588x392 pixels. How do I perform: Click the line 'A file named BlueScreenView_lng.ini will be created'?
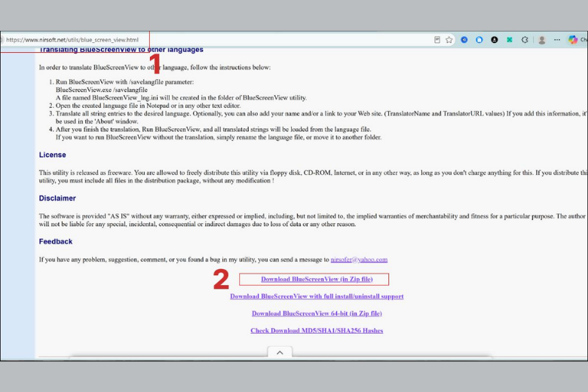(181, 98)
